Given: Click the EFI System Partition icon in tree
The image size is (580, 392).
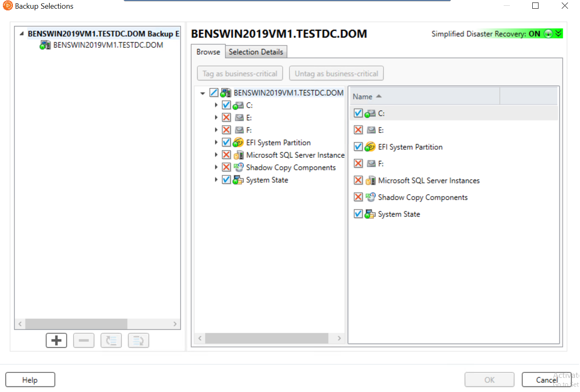Looking at the screenshot, I should [x=238, y=143].
